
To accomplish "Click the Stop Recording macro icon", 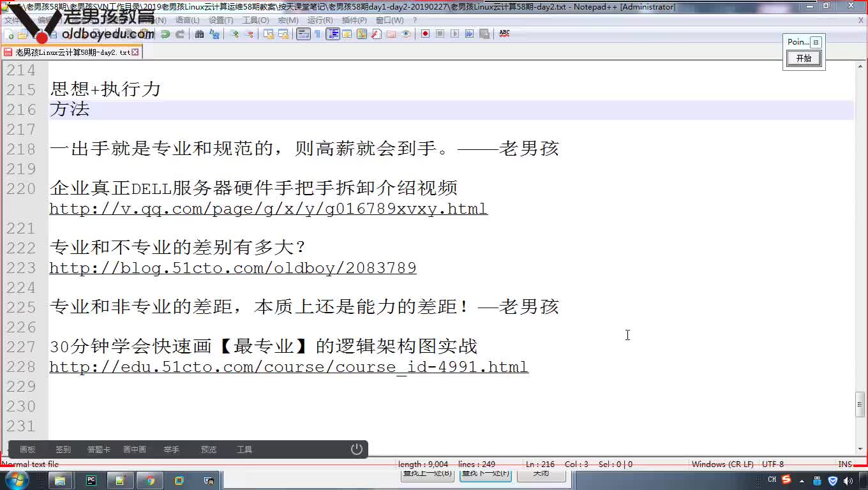I will point(440,34).
